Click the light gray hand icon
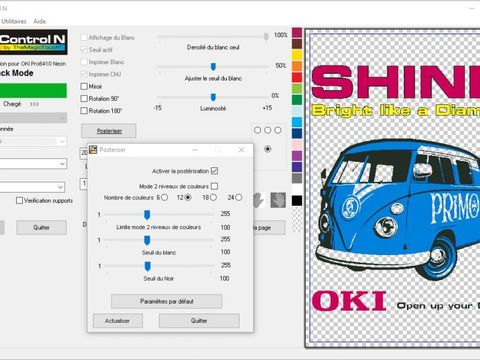Image resolution: width=480 pixels, height=360 pixels. tap(259, 200)
